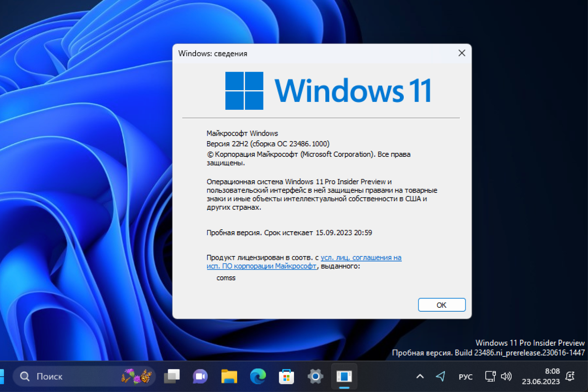Open Widgets using the butterfly icon
The height and width of the screenshot is (392, 588).
tap(137, 376)
